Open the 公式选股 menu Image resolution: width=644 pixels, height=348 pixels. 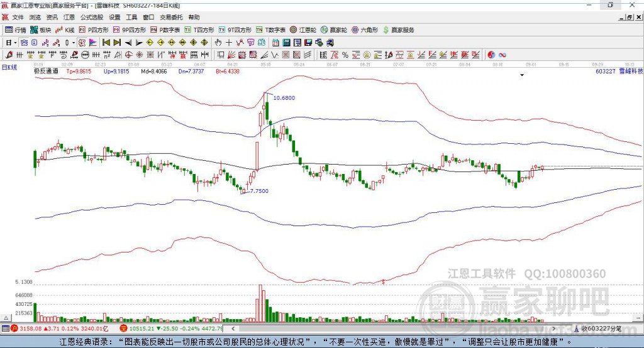[92, 17]
